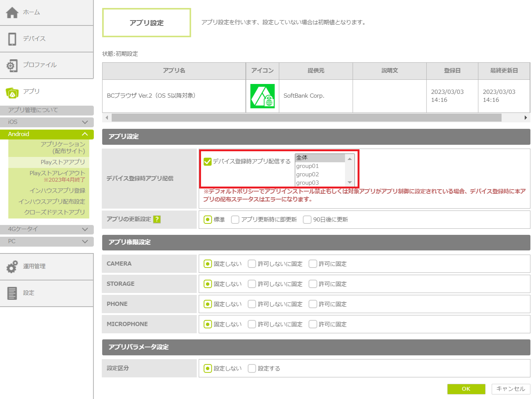Open the Operations Management gears icon
532x399 pixels.
tap(12, 267)
